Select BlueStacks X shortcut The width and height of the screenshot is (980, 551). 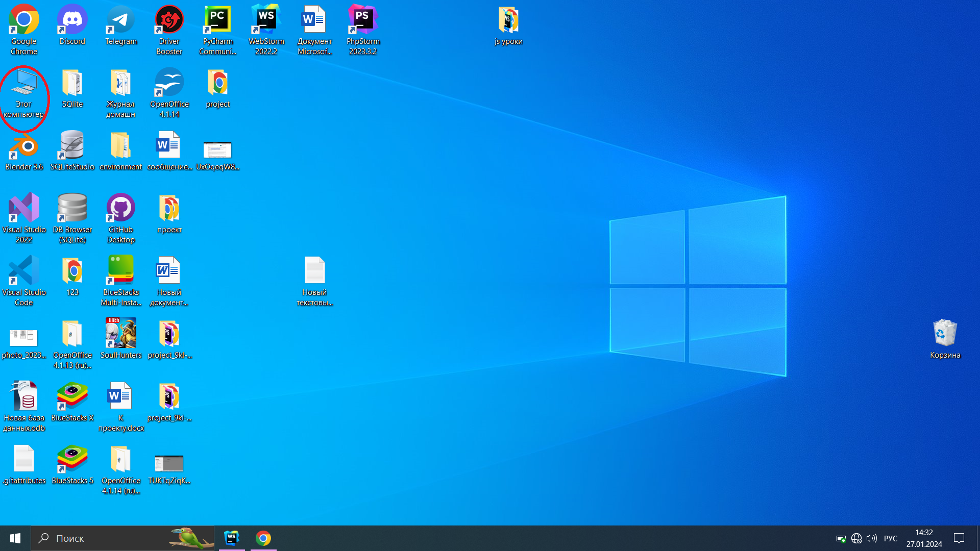tap(72, 402)
